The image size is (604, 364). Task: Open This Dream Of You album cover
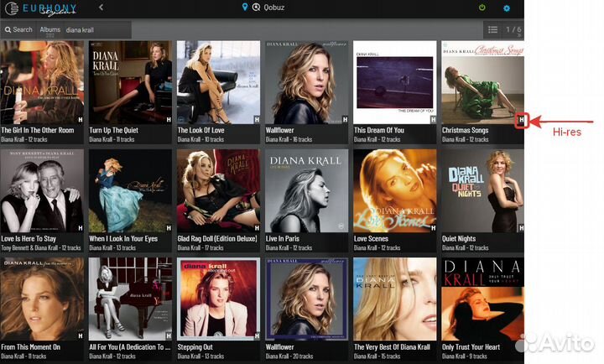pyautogui.click(x=395, y=82)
